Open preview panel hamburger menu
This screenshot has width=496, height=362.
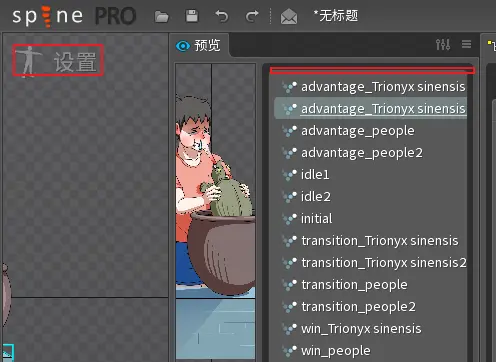point(466,44)
